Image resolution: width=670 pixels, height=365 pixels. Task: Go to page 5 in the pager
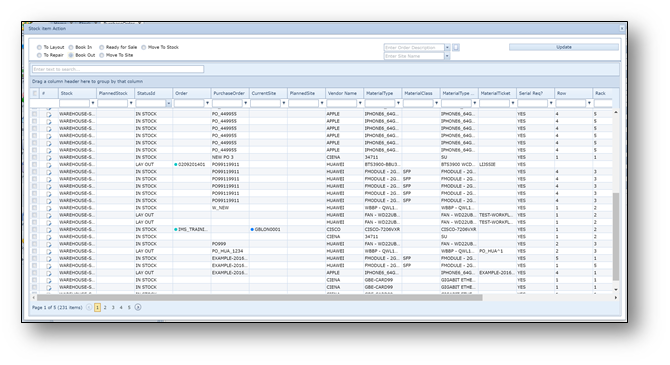(129, 307)
